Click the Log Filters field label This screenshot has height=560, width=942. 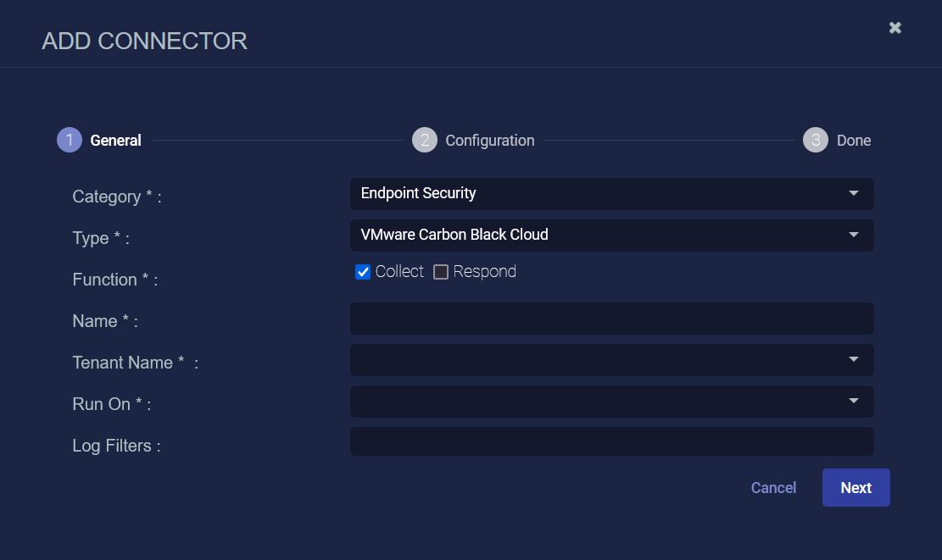click(x=116, y=446)
